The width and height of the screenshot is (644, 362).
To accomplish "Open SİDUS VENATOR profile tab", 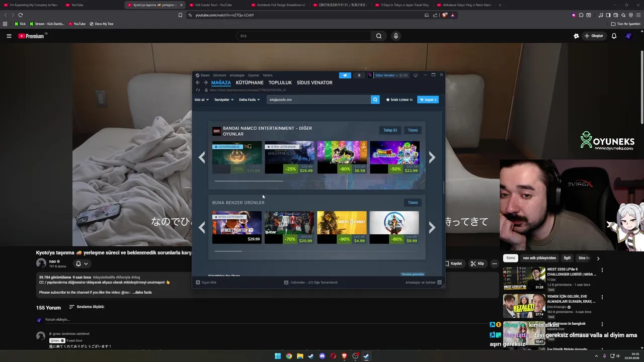I will click(314, 82).
